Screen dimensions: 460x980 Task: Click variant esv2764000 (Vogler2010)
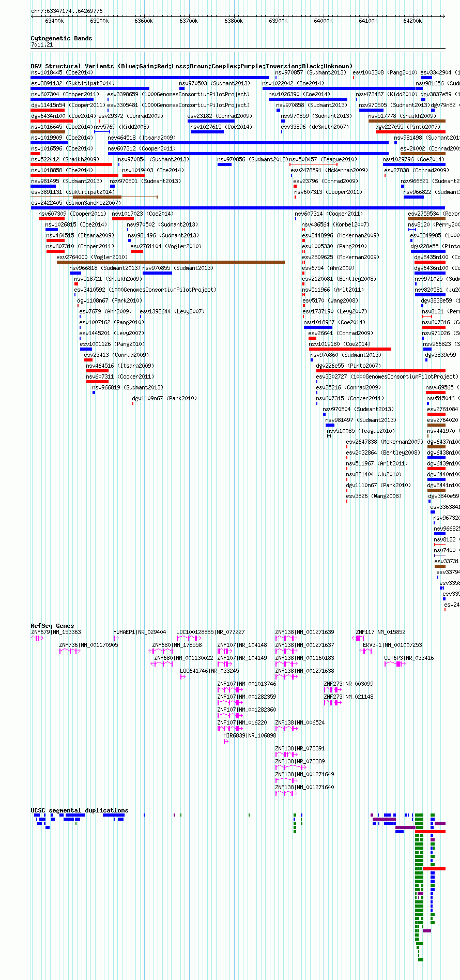click(92, 257)
